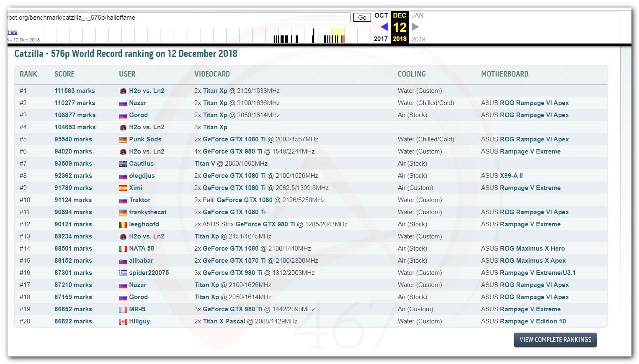
Task: Open GeForce GTX 1080 link in Traktor's row
Action: click(245, 200)
